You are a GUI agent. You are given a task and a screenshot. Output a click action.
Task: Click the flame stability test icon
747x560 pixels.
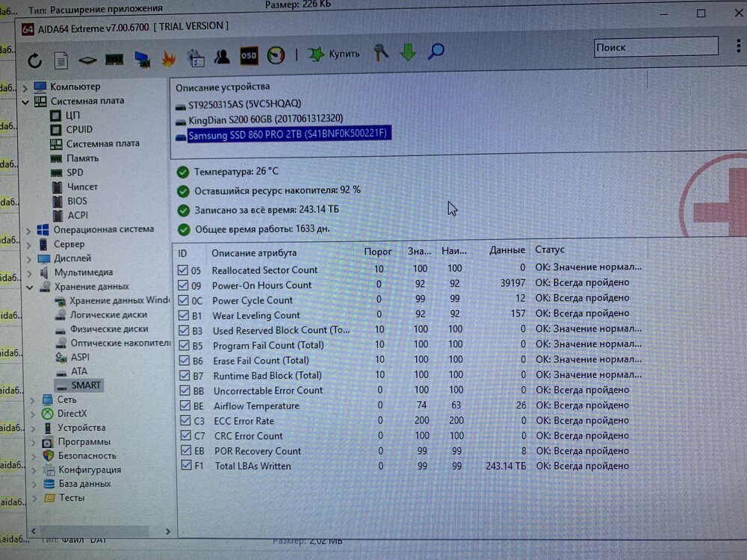(x=169, y=58)
